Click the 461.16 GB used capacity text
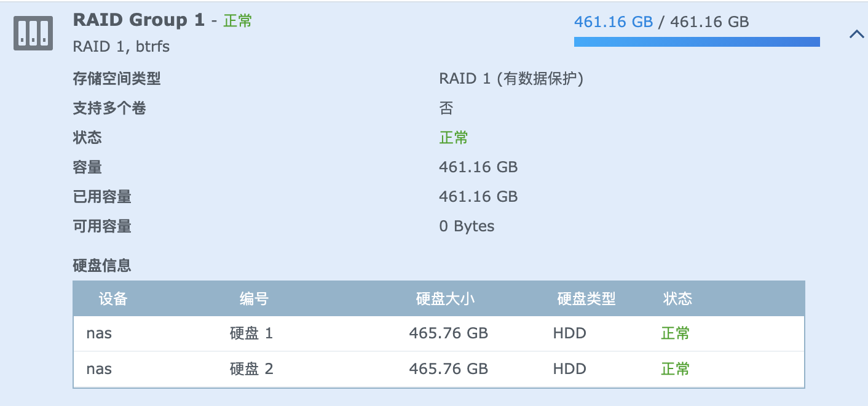This screenshot has width=868, height=406. coord(478,197)
